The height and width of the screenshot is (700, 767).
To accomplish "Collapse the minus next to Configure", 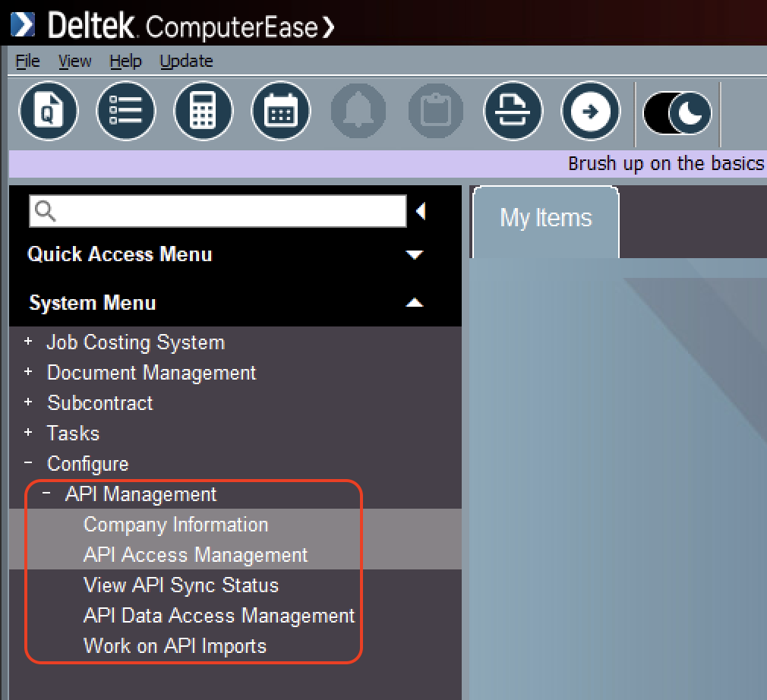I will point(28,463).
